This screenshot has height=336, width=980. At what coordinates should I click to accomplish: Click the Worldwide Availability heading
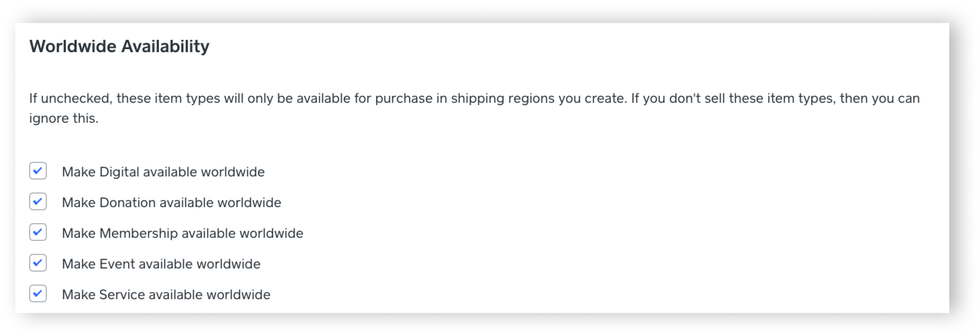120,47
